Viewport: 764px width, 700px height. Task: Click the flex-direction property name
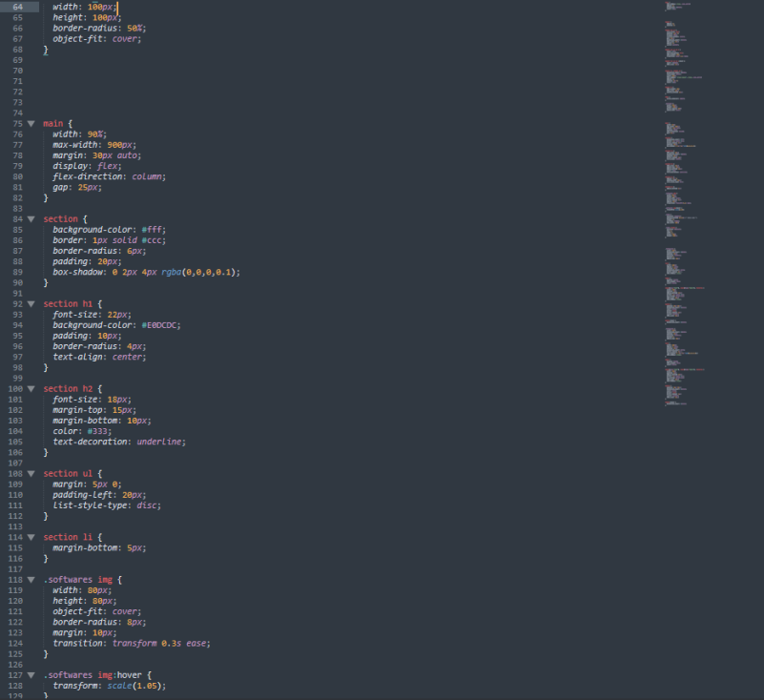pos(88,176)
